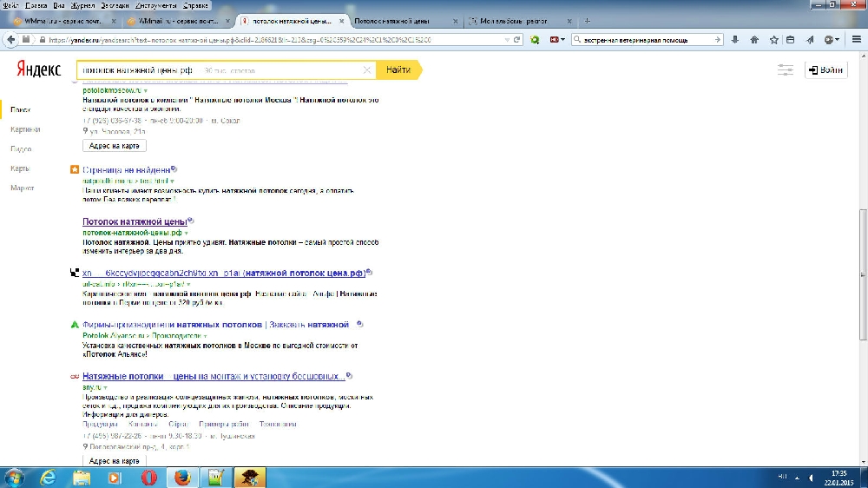
Task: Open the Opera browser taskbar icon
Action: [x=148, y=478]
